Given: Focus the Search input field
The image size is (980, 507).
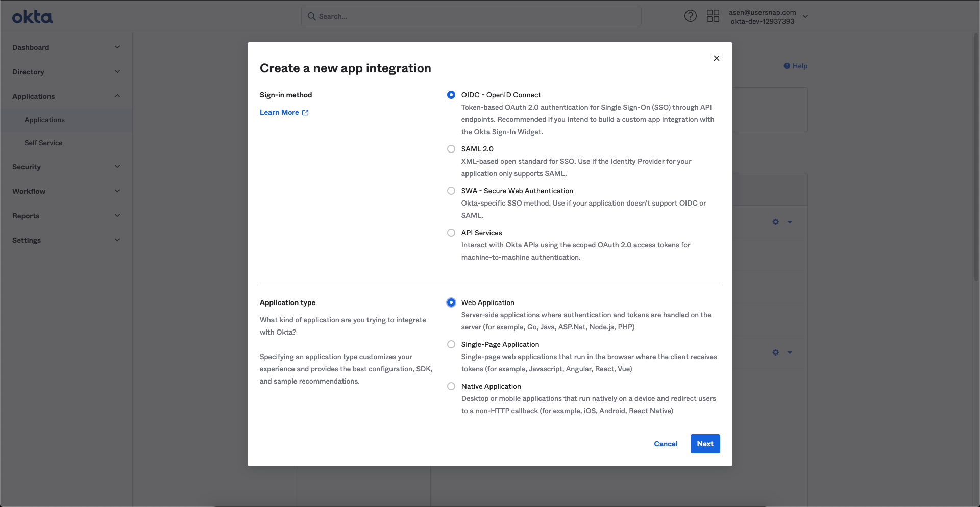Looking at the screenshot, I should (x=471, y=16).
